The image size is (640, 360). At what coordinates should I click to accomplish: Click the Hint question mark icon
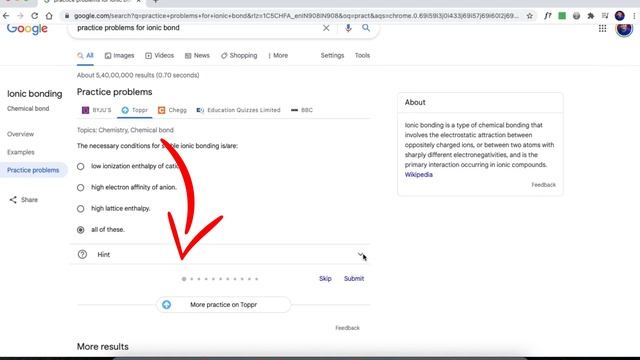(82, 254)
